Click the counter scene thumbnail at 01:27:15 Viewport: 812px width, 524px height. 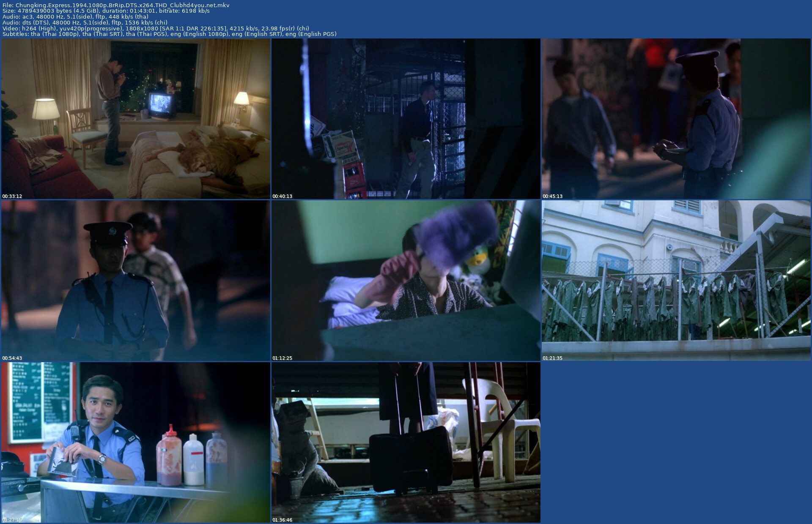[x=135, y=442]
